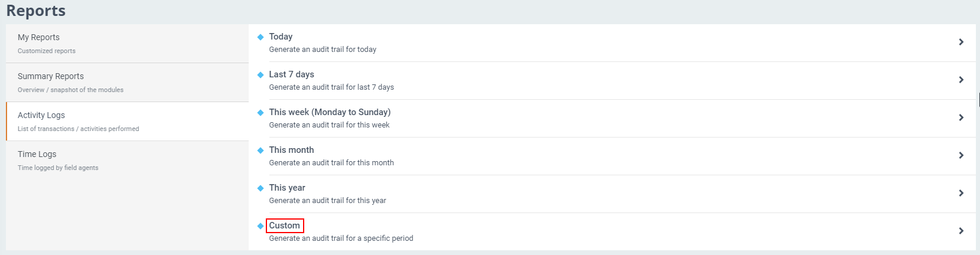Click the diamond icon next to Custom
Viewport: 980px width, 255px height.
point(261,226)
